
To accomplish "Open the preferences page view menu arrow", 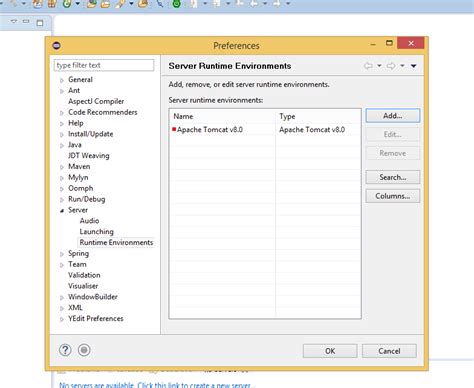I will coord(414,66).
